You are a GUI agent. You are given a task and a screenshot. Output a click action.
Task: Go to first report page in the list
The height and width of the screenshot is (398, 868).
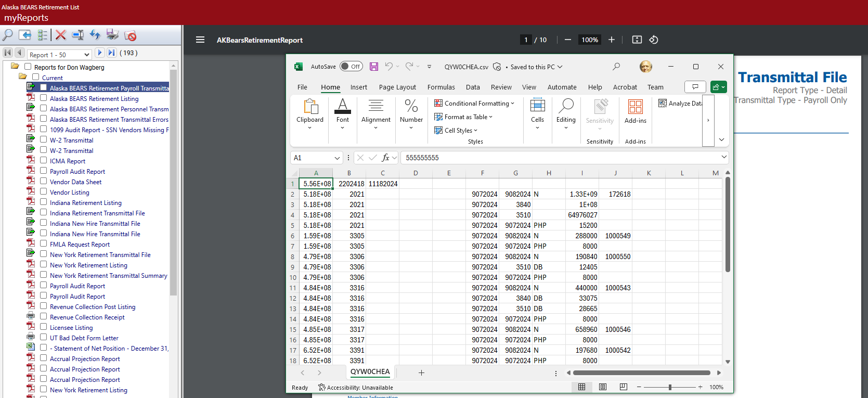tap(8, 53)
